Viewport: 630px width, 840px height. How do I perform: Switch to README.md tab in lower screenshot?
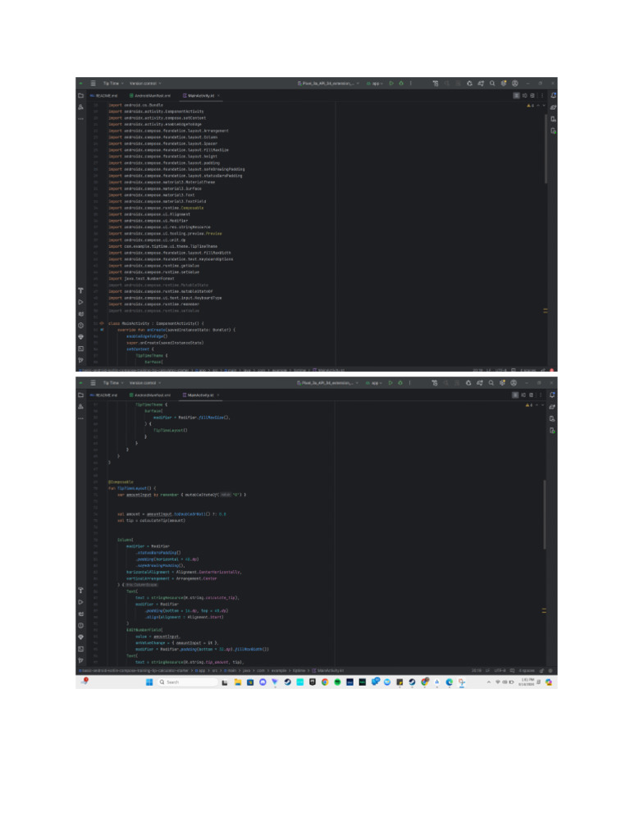click(x=103, y=395)
